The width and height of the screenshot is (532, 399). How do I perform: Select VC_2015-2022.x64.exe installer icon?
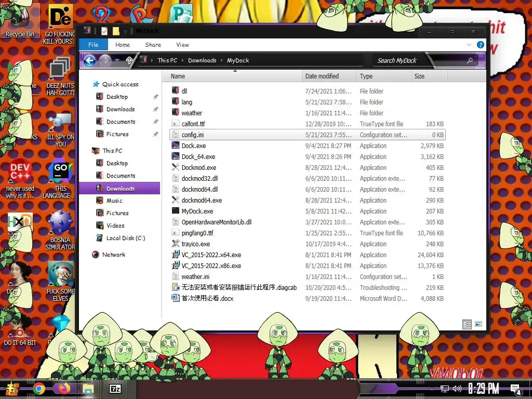click(176, 255)
